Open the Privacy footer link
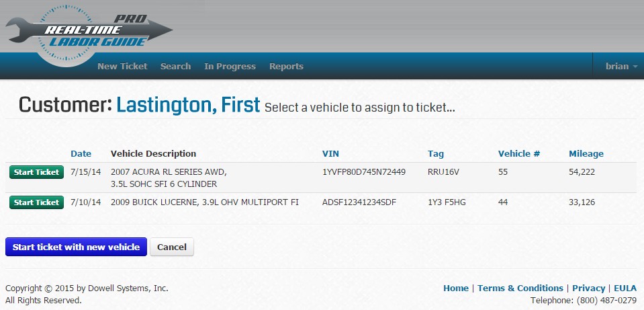The width and height of the screenshot is (644, 310). tap(588, 288)
